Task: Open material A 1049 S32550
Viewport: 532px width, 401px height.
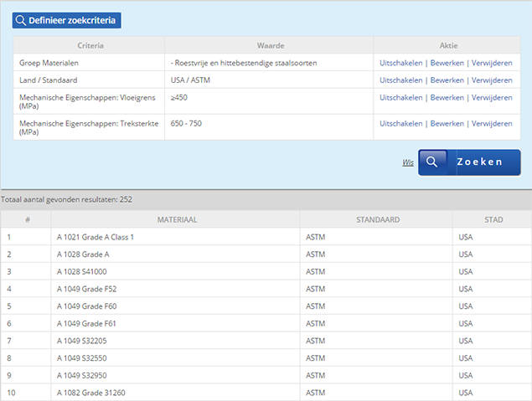Action: [x=82, y=358]
